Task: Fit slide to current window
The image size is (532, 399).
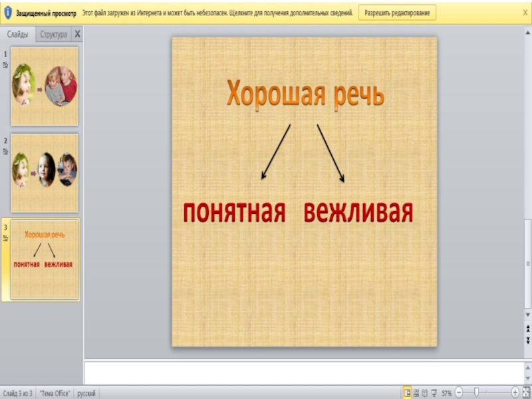Action: click(x=525, y=393)
